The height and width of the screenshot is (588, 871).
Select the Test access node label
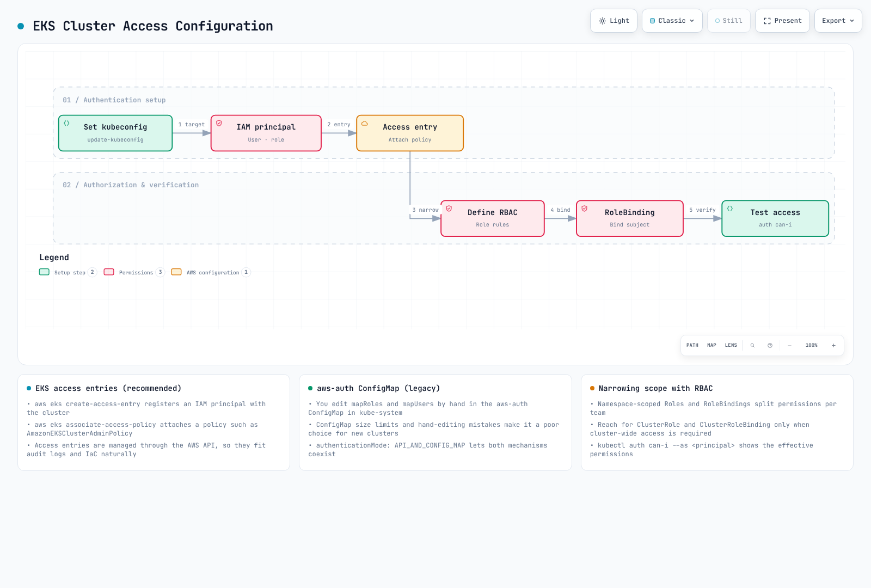[x=775, y=212]
